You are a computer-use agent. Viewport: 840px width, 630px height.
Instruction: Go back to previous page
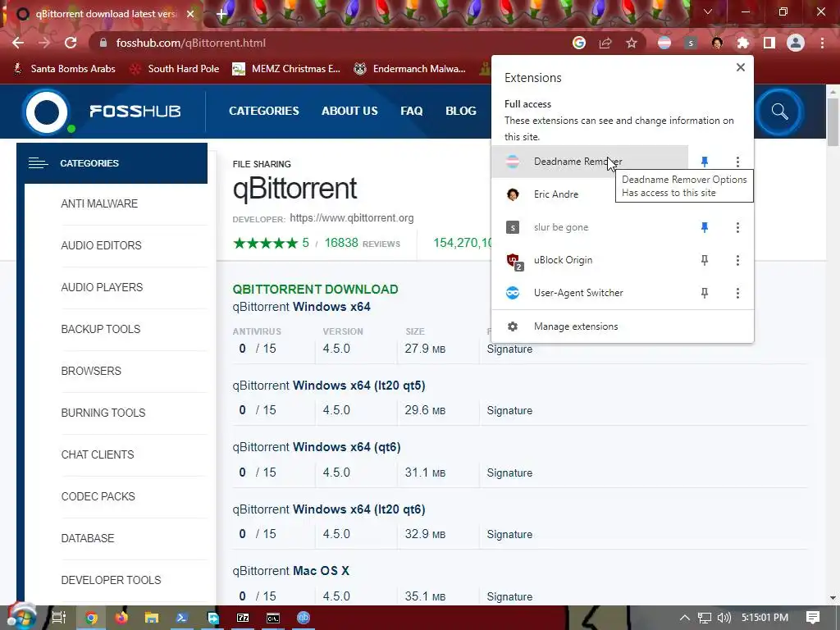pyautogui.click(x=18, y=43)
